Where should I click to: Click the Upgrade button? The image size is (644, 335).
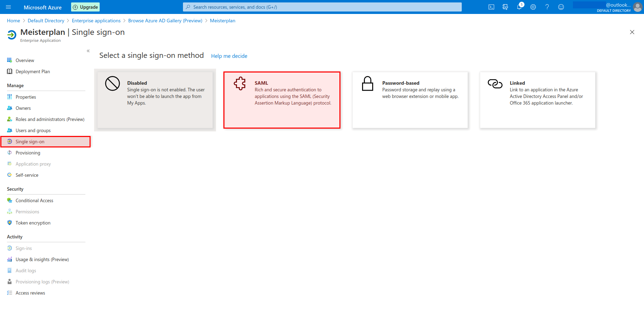pos(85,7)
